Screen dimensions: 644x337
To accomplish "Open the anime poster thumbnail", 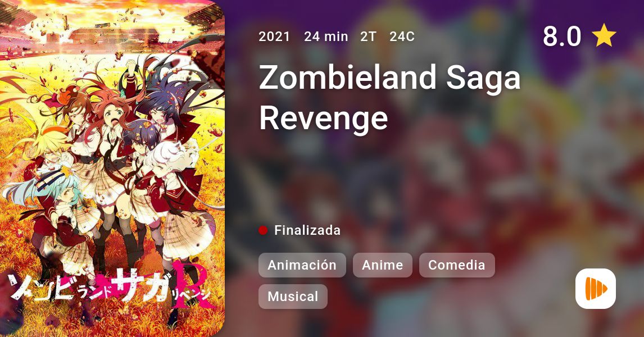I will [x=112, y=168].
